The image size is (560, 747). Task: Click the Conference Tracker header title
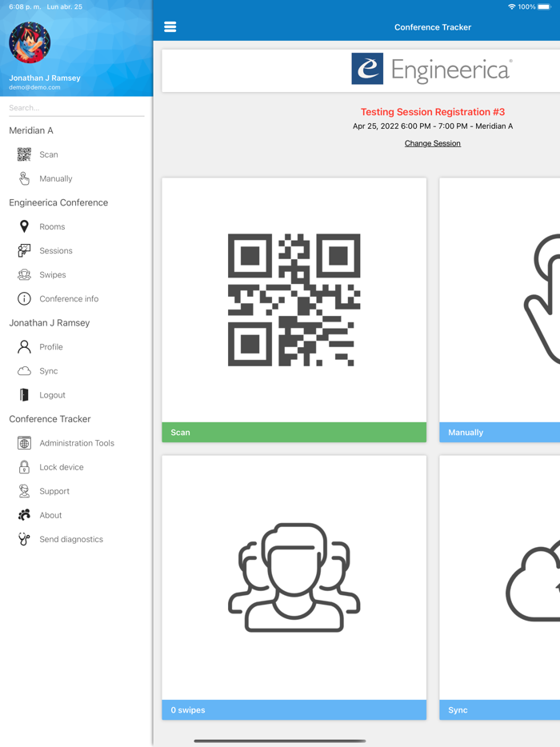(433, 27)
